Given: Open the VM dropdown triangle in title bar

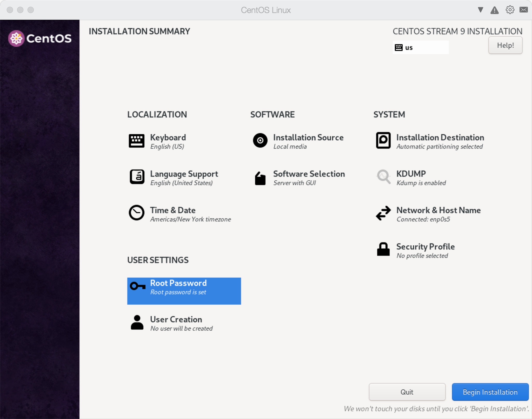Looking at the screenshot, I should [481, 10].
